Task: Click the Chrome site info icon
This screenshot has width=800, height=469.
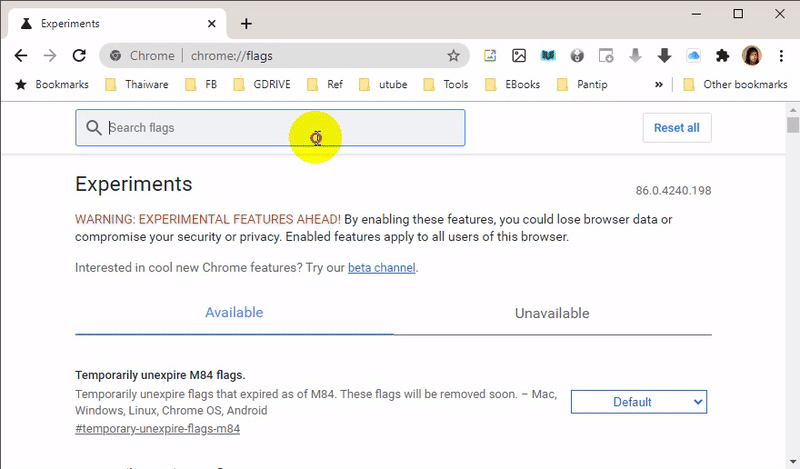Action: (x=115, y=56)
